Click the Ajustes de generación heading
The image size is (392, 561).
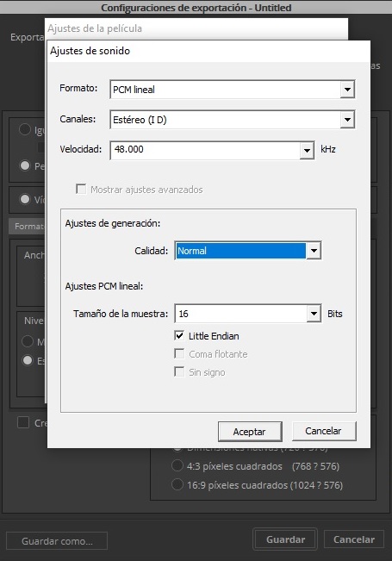pyautogui.click(x=113, y=223)
